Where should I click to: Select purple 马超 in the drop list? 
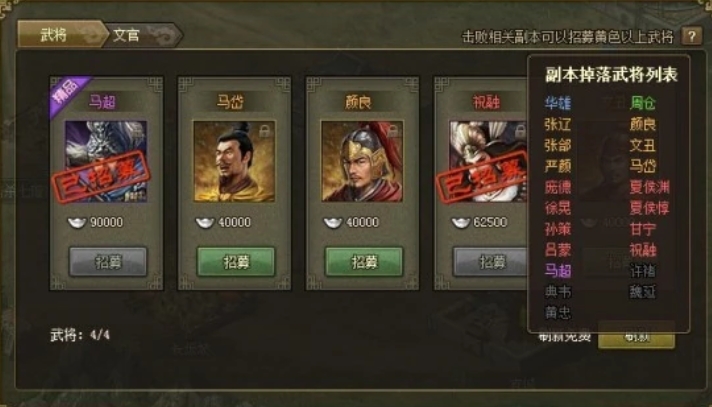click(x=558, y=271)
